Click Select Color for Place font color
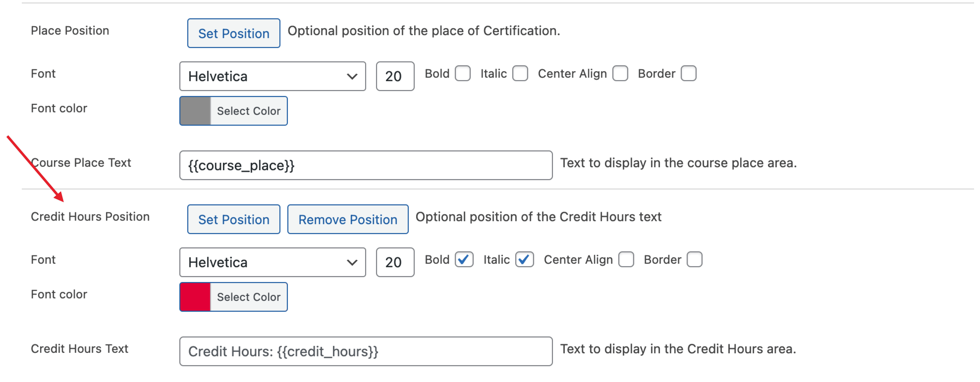 tap(249, 111)
